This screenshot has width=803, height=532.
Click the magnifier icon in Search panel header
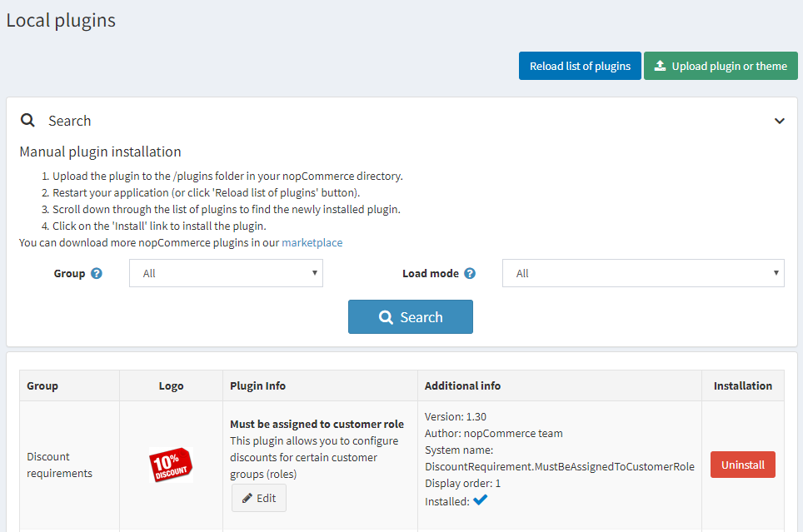coord(28,121)
